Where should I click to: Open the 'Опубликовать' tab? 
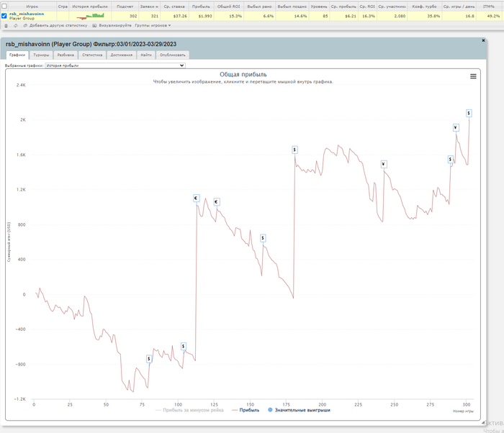point(173,55)
